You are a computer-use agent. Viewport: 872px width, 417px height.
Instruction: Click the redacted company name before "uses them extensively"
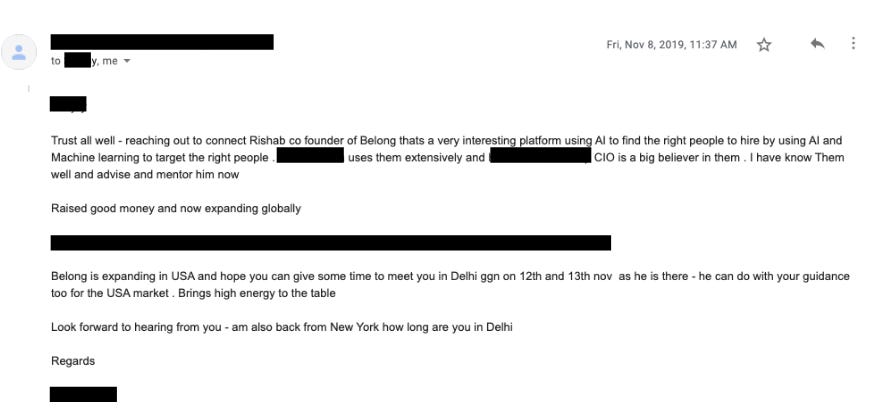(x=310, y=158)
